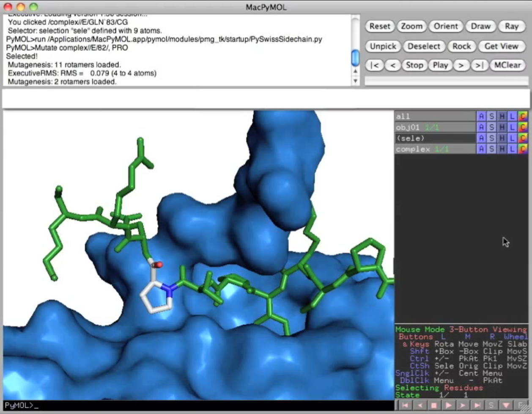
Task: Open the Color menu for the all object
Action: [x=523, y=116]
